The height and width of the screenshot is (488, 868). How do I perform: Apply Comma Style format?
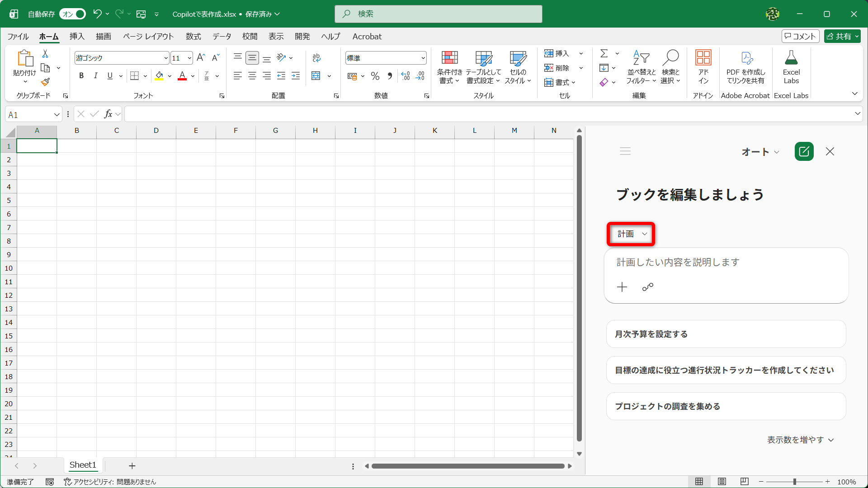coord(390,76)
